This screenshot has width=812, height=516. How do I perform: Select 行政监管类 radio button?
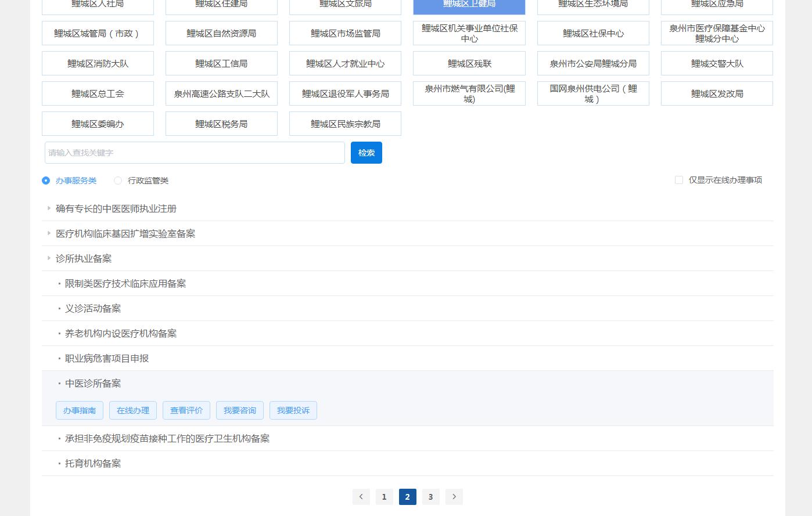pyautogui.click(x=118, y=181)
